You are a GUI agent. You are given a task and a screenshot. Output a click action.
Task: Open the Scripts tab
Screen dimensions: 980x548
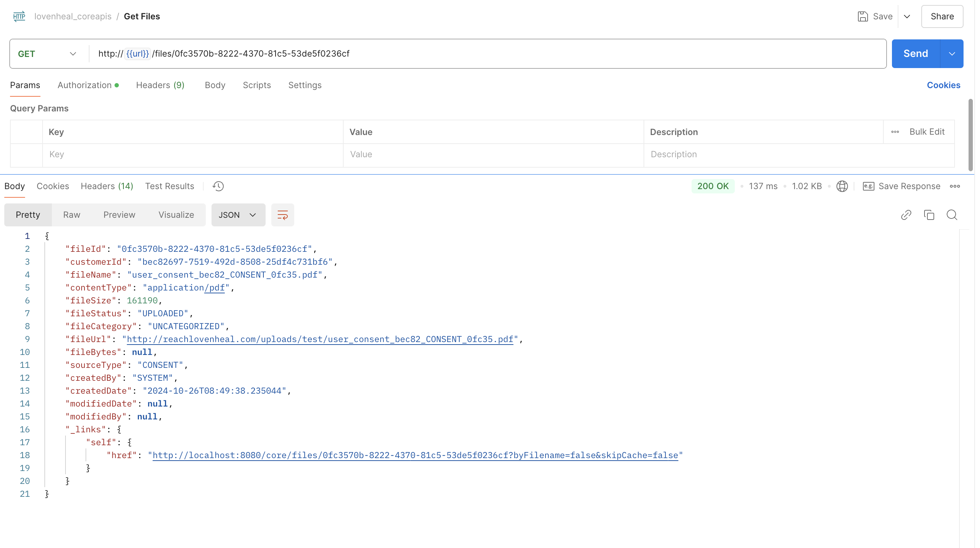click(257, 85)
